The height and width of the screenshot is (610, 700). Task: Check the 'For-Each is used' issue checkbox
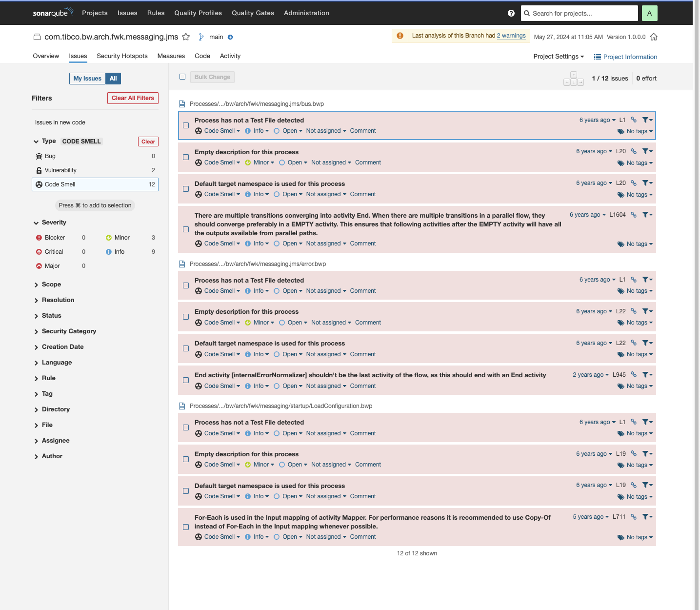click(x=186, y=527)
